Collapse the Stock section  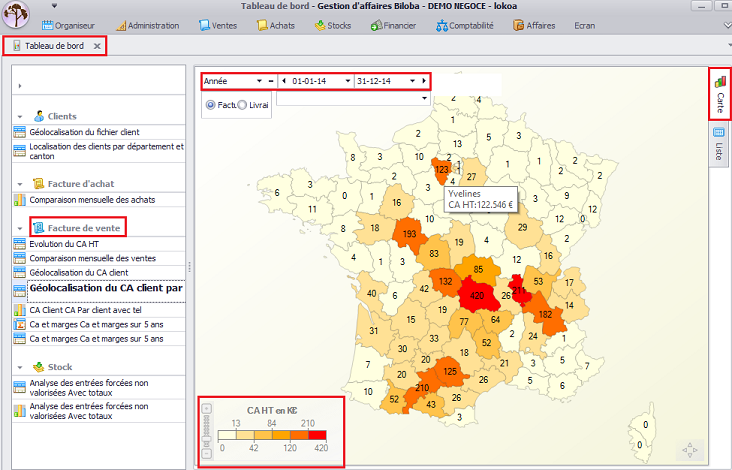tap(20, 368)
